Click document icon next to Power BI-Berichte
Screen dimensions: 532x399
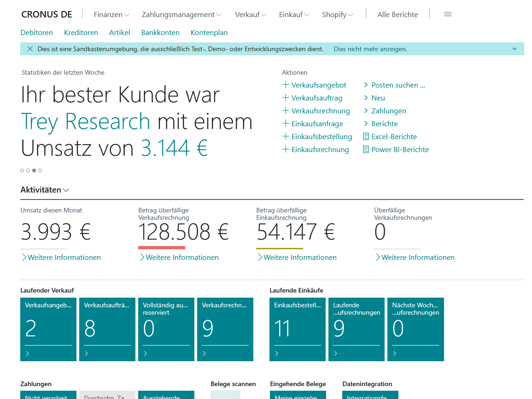point(366,149)
